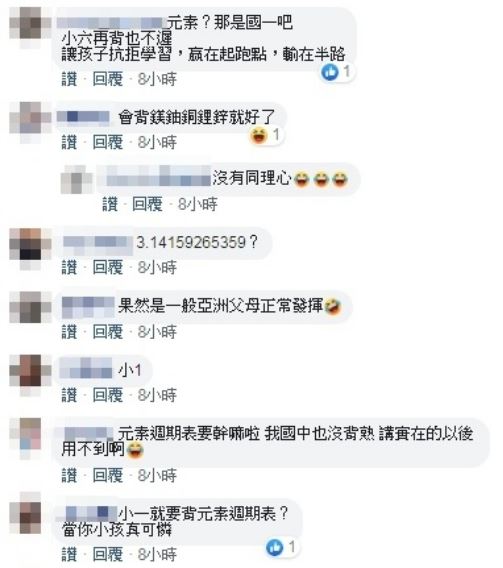Reply to the 沒有同理心 comment
The height and width of the screenshot is (568, 503).
tap(147, 204)
